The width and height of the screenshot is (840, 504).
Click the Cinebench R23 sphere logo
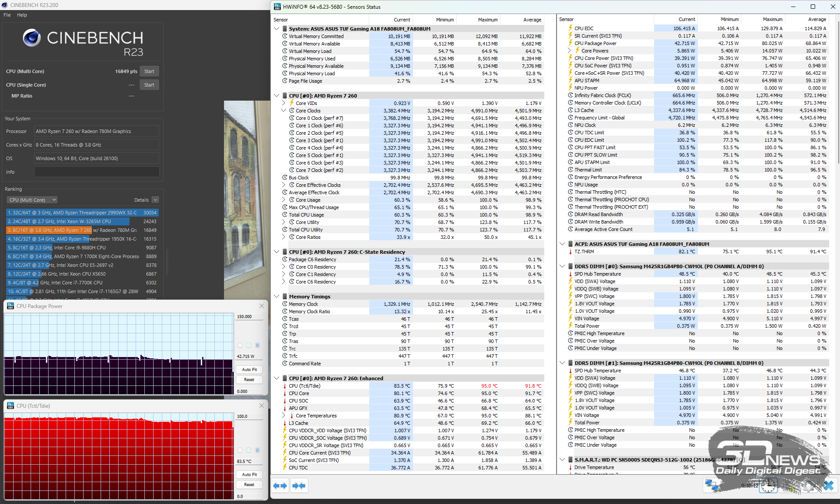coord(32,38)
